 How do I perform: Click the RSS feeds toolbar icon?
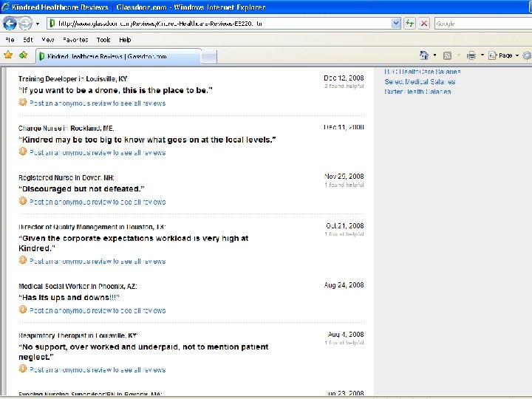[448, 55]
